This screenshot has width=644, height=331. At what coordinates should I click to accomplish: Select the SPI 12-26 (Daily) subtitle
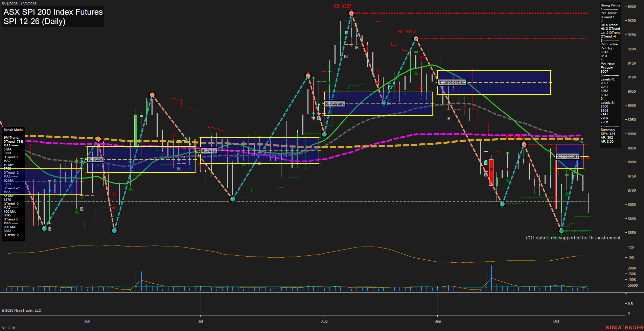[34, 21]
